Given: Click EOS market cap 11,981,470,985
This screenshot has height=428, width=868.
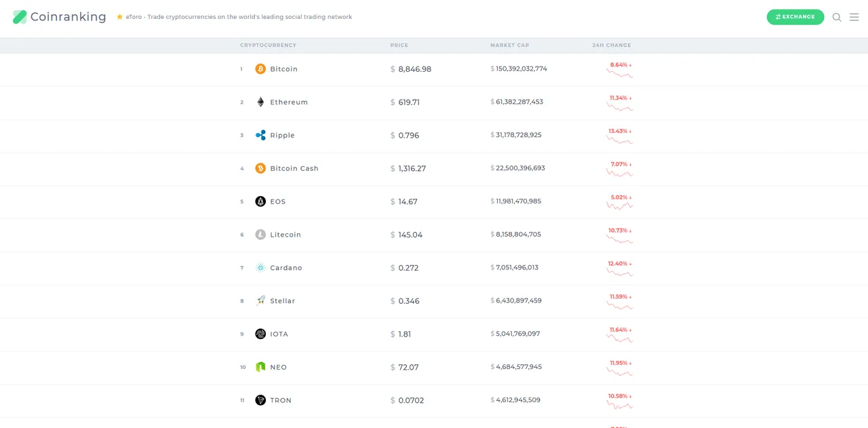Looking at the screenshot, I should [x=519, y=201].
